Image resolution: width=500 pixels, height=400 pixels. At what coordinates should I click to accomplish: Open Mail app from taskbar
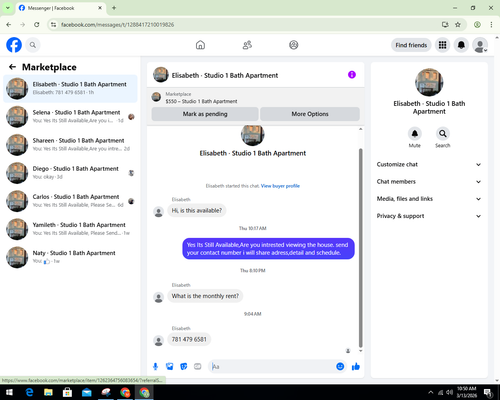(x=87, y=392)
